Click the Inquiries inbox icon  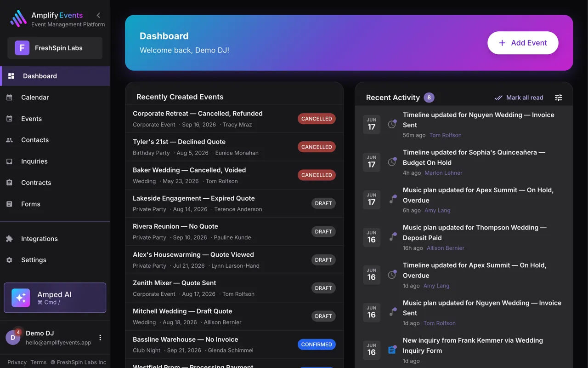point(9,161)
